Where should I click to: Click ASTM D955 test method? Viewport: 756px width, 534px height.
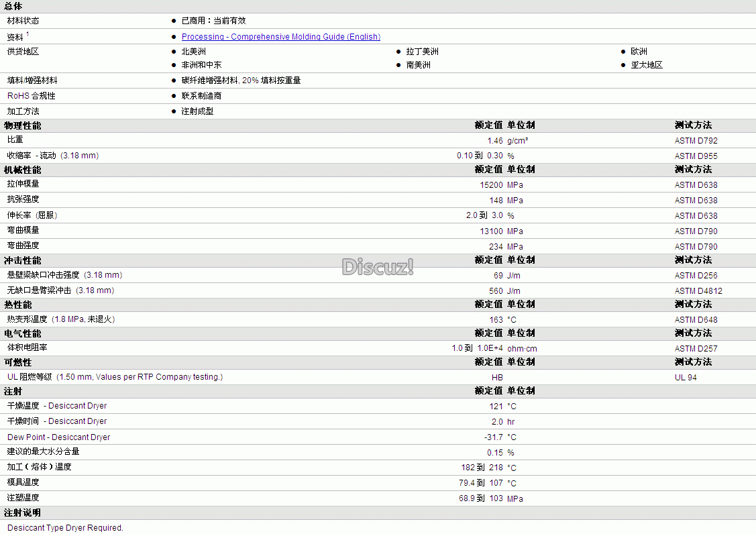(696, 156)
